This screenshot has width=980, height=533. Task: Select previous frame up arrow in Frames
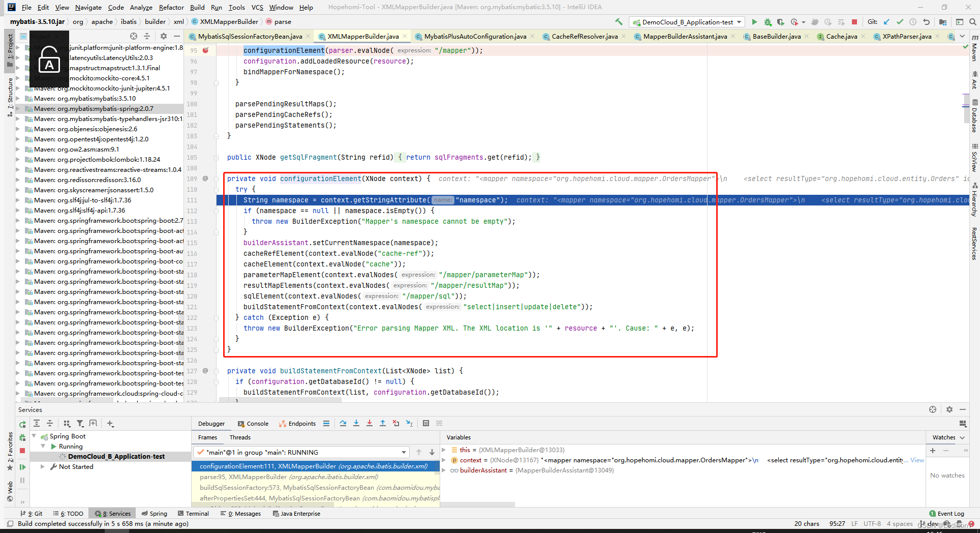419,452
